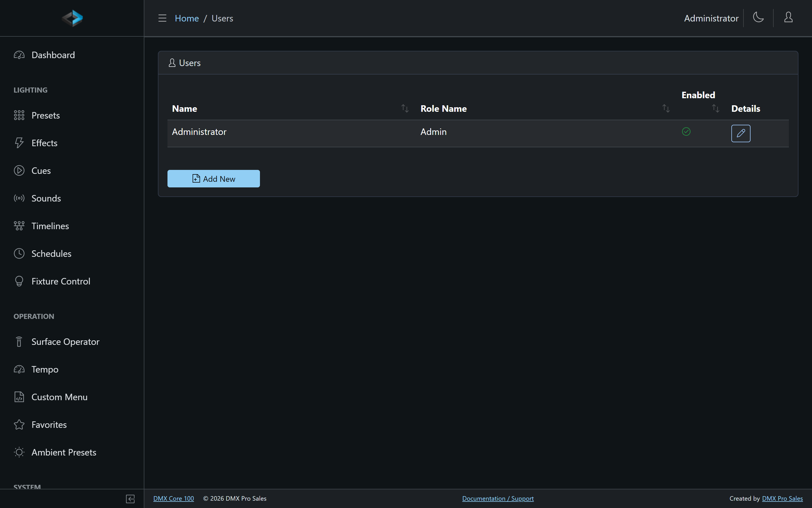Click the Administrator name in the header
Image resolution: width=812 pixels, height=508 pixels.
(x=711, y=18)
